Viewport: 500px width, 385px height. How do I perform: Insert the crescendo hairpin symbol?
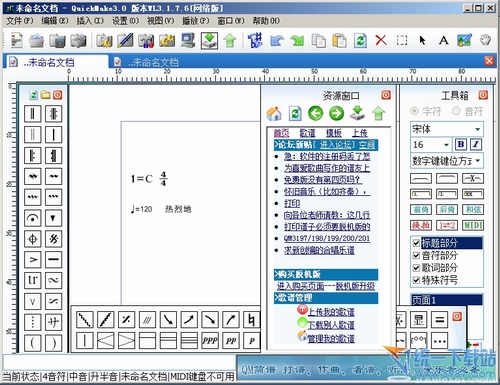click(x=106, y=341)
